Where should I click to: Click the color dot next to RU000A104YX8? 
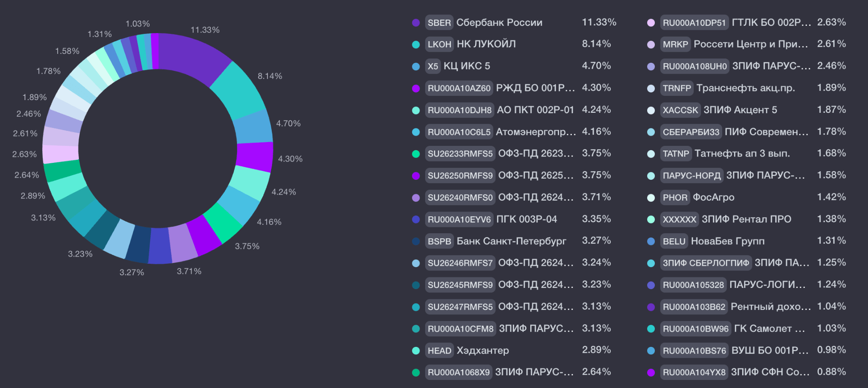(651, 372)
